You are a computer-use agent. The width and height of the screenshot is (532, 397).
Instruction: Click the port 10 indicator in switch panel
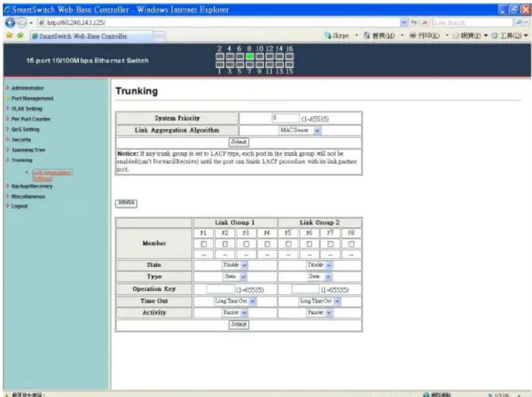pyautogui.click(x=260, y=56)
